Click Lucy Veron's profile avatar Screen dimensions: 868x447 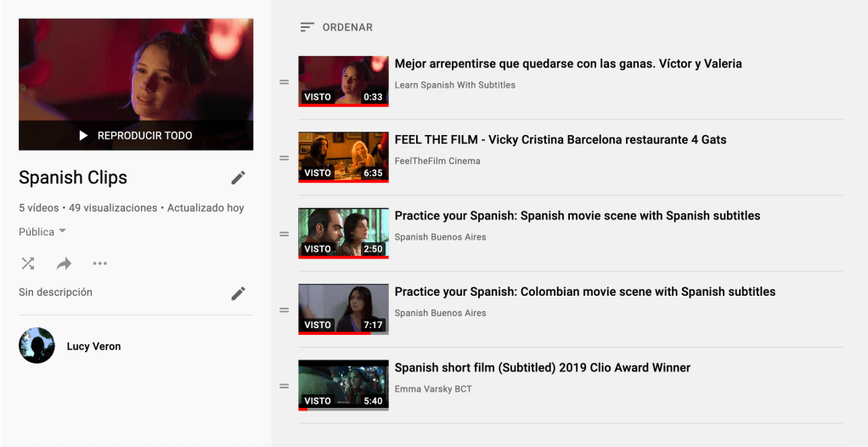click(37, 346)
